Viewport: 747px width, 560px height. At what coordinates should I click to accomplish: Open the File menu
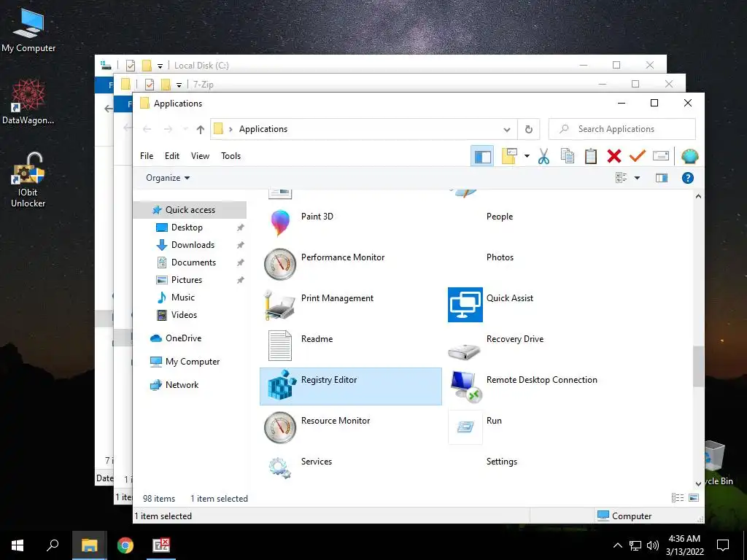pyautogui.click(x=147, y=156)
